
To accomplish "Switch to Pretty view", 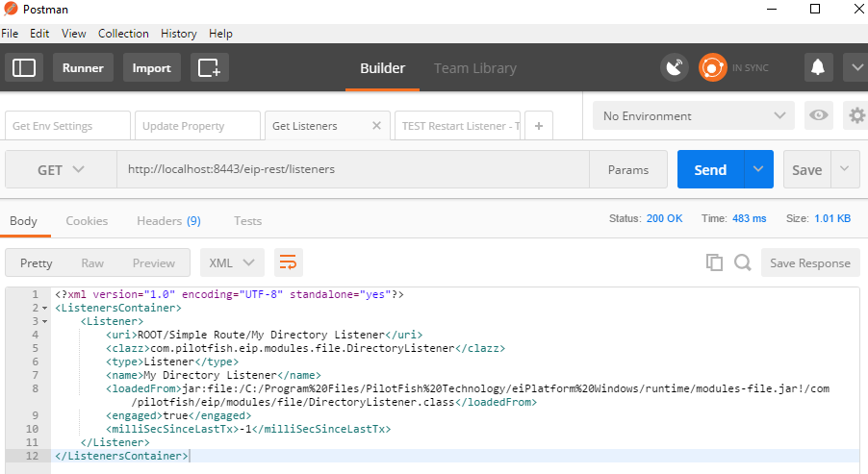I will tap(36, 263).
